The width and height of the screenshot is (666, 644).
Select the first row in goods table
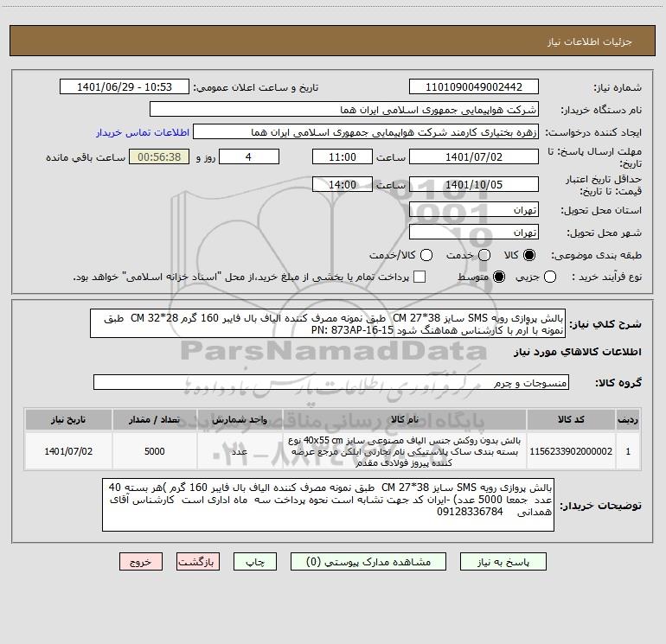333,451
